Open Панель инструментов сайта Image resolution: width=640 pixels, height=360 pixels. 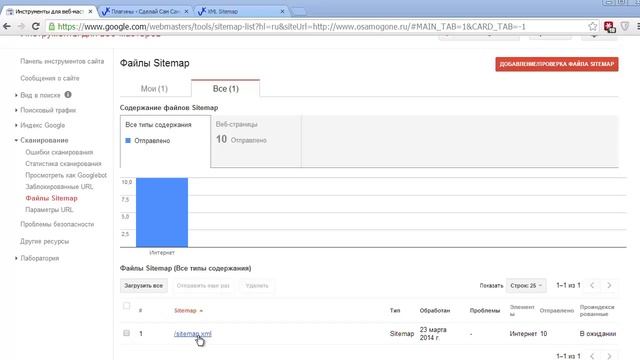click(62, 61)
